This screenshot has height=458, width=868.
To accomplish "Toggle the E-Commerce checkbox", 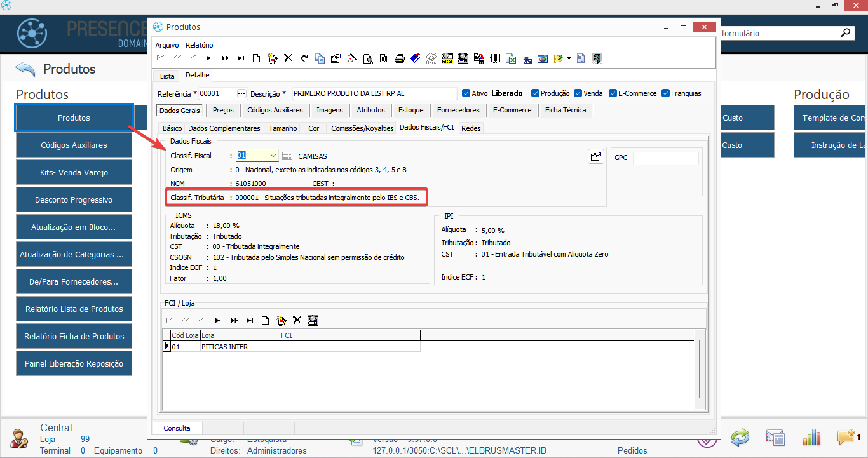I will pos(613,93).
